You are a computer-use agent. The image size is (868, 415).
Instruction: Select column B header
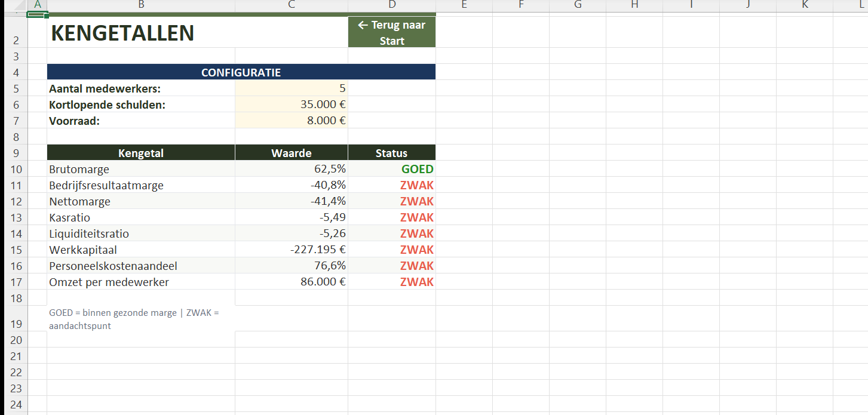coord(140,5)
